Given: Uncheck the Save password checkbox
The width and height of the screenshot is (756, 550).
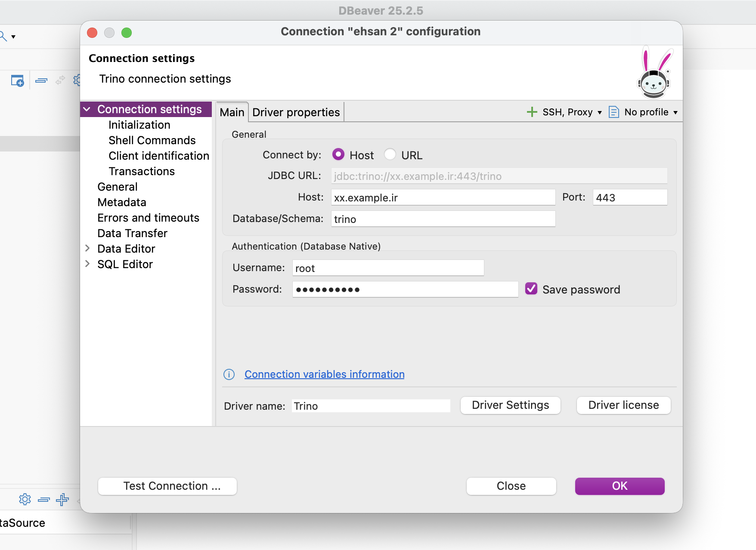Looking at the screenshot, I should pyautogui.click(x=531, y=289).
